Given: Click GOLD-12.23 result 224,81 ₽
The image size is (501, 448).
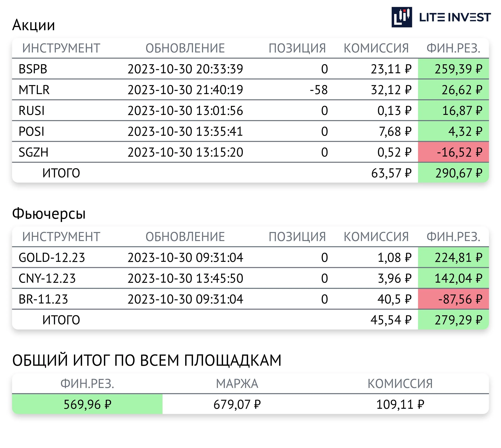Looking at the screenshot, I should tap(458, 258).
